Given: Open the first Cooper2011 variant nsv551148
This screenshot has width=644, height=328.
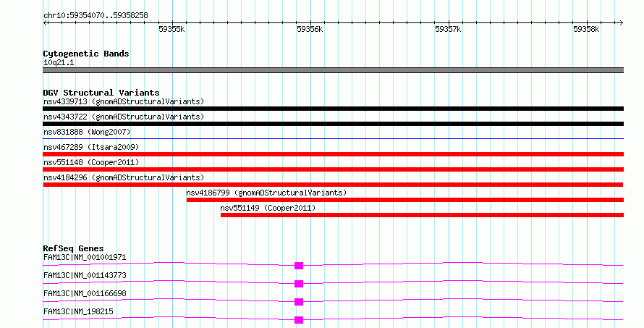Looking at the screenshot, I should point(91,162).
